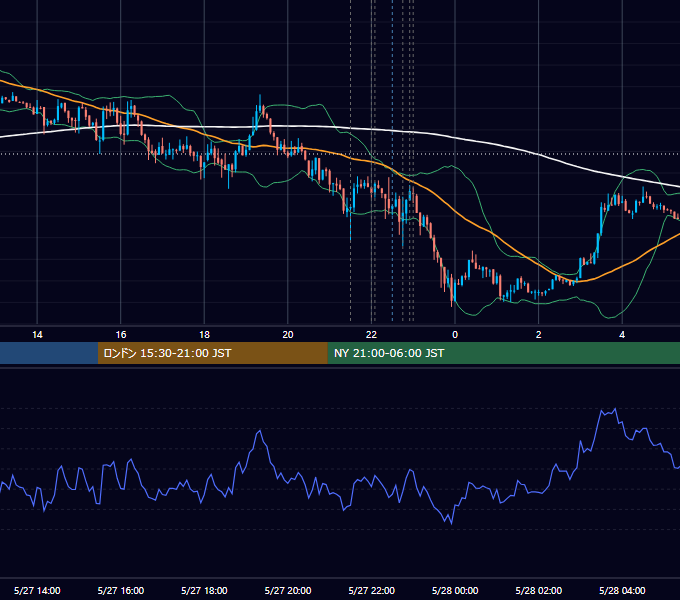Click the 5/27 18:00 date label

point(204,590)
